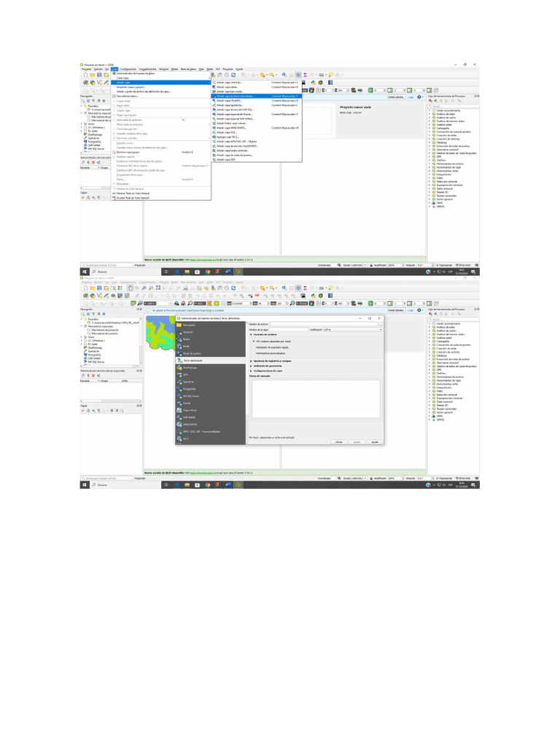Select CSV (valores separados por coma) option
The image size is (560, 747).
[272, 341]
